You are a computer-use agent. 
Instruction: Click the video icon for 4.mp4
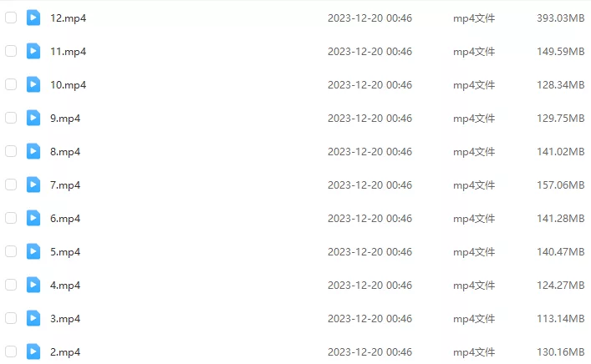coord(33,285)
